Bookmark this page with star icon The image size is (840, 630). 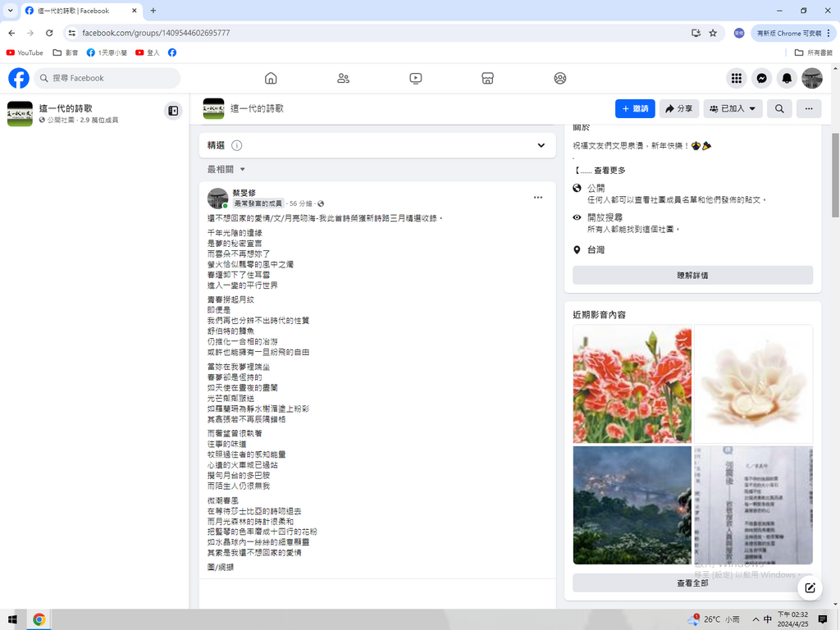point(713,33)
